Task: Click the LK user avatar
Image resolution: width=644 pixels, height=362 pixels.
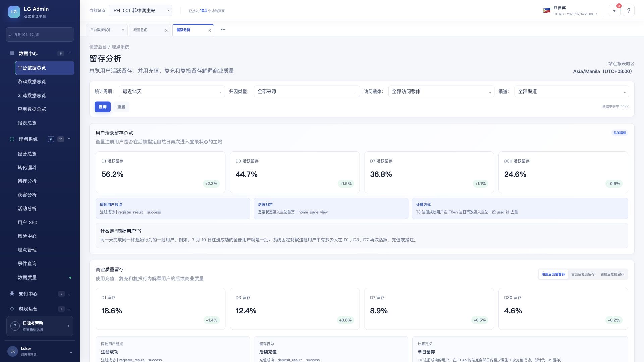Action: click(13, 351)
